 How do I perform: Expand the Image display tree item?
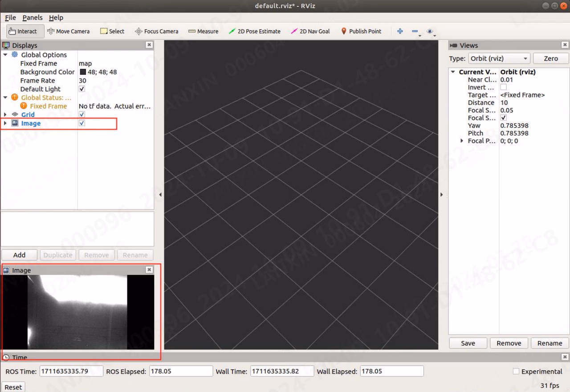pyautogui.click(x=5, y=123)
